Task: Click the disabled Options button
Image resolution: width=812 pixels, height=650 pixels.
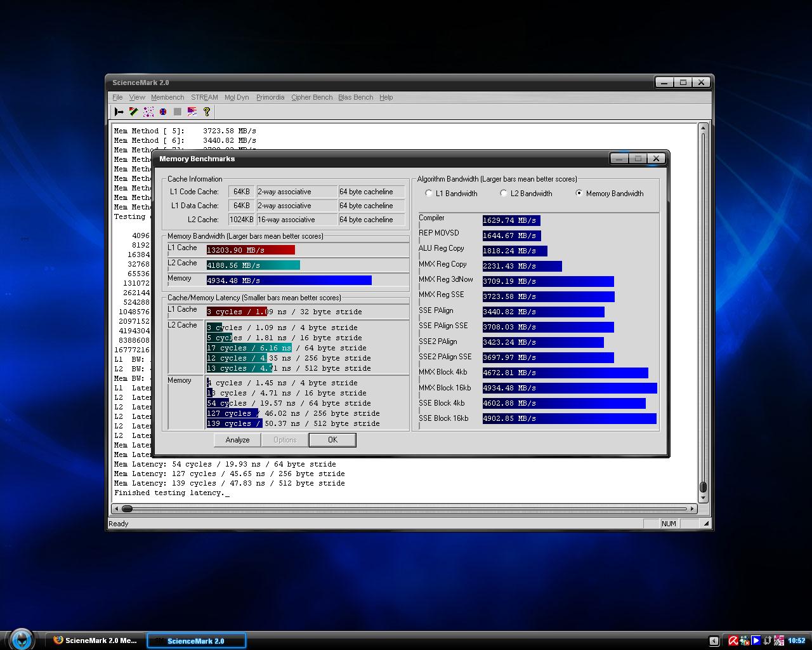Action: [285, 440]
